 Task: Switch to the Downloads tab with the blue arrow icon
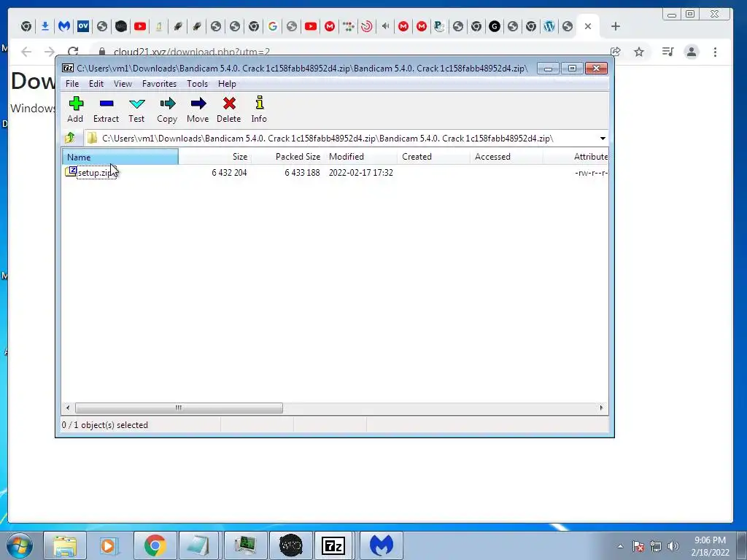(x=44, y=27)
